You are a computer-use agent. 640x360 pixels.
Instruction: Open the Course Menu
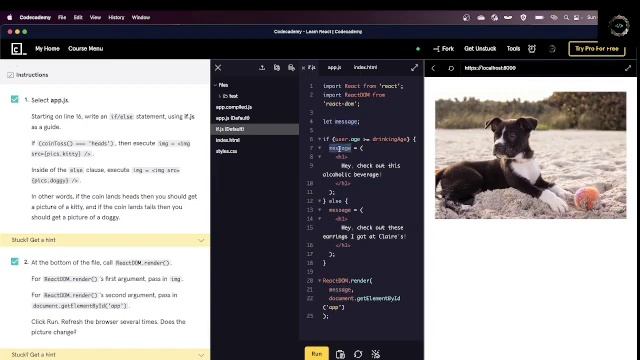pyautogui.click(x=86, y=49)
